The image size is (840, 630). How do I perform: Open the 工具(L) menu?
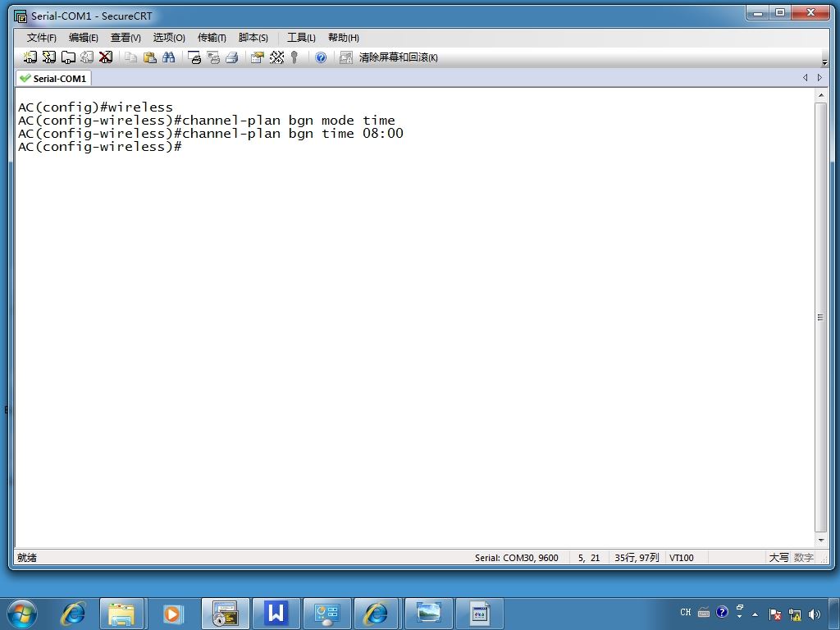pyautogui.click(x=301, y=38)
